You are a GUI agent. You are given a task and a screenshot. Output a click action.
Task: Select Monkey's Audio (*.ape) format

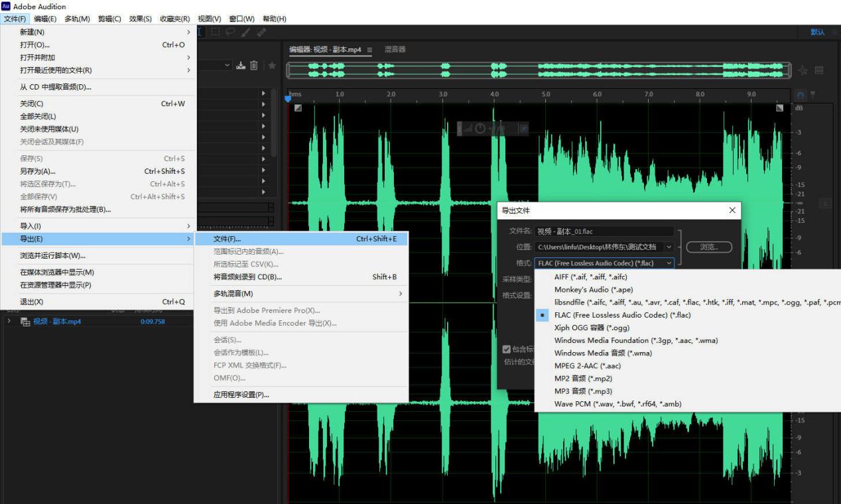point(688,290)
